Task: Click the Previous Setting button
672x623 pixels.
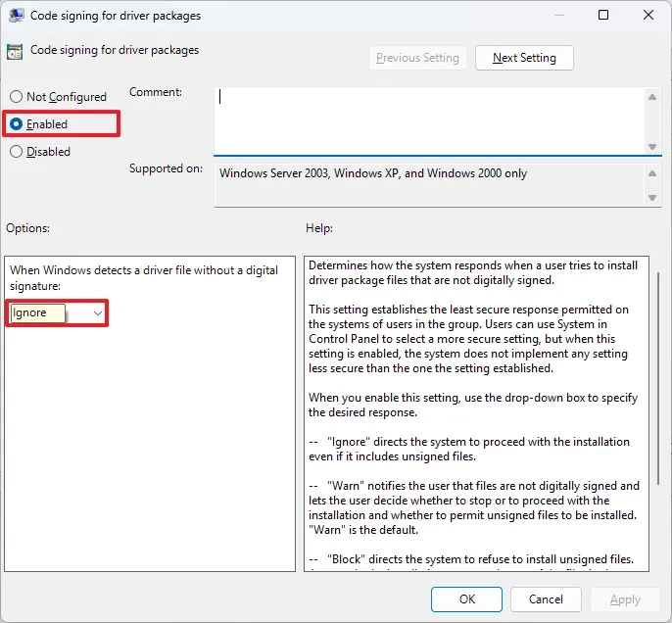Action: [x=417, y=58]
